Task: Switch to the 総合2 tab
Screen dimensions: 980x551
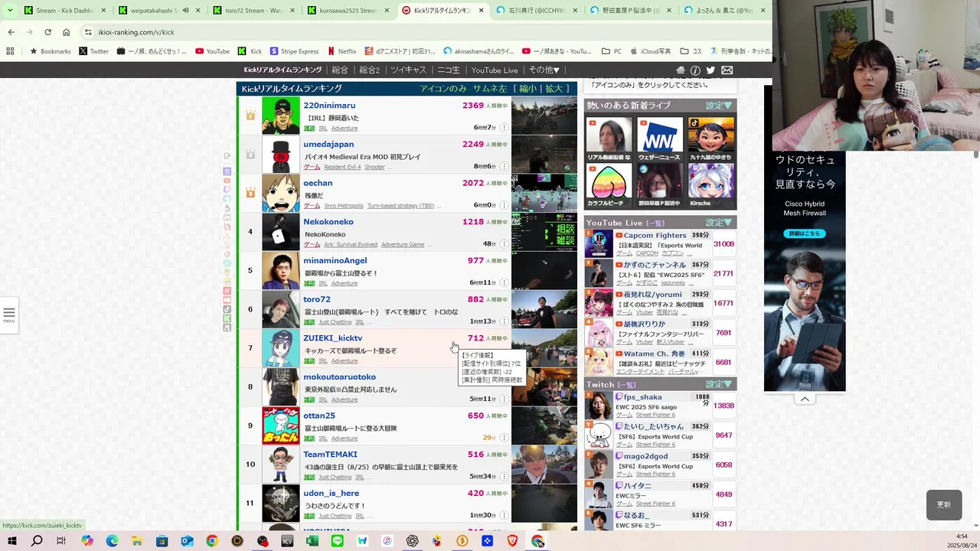Action: click(369, 70)
